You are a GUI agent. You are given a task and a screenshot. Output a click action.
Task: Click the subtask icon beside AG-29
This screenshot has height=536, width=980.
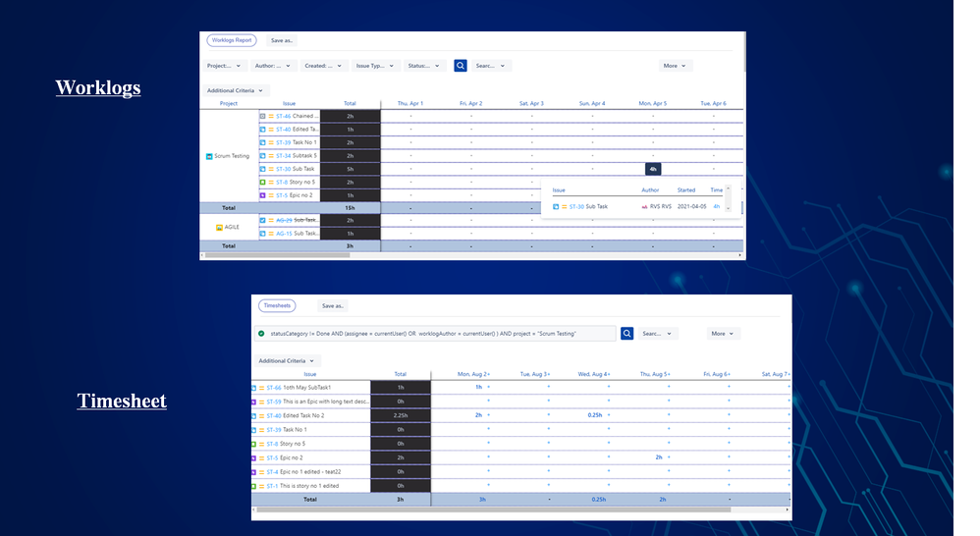click(x=262, y=221)
